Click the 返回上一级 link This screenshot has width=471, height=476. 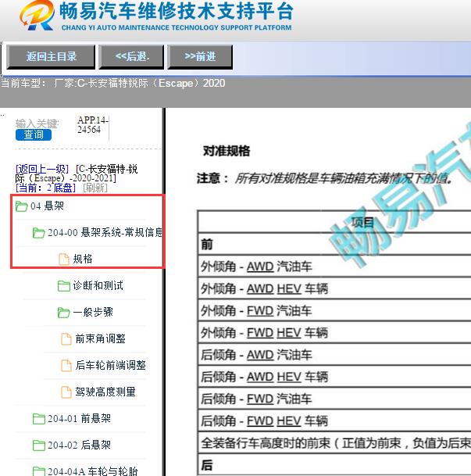click(x=42, y=169)
